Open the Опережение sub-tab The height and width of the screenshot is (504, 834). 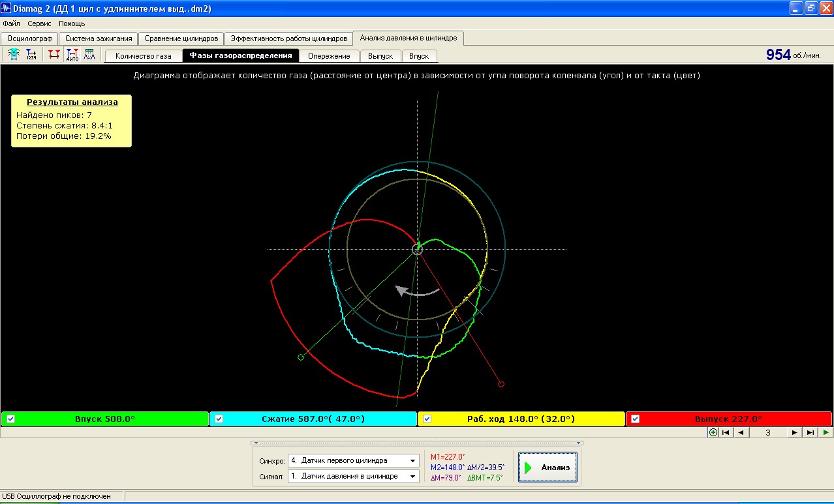tap(330, 56)
